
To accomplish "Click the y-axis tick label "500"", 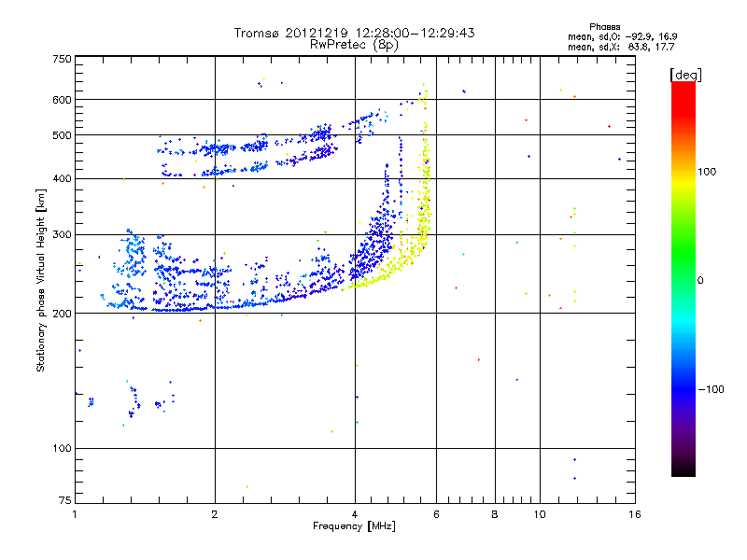I will click(x=62, y=135).
